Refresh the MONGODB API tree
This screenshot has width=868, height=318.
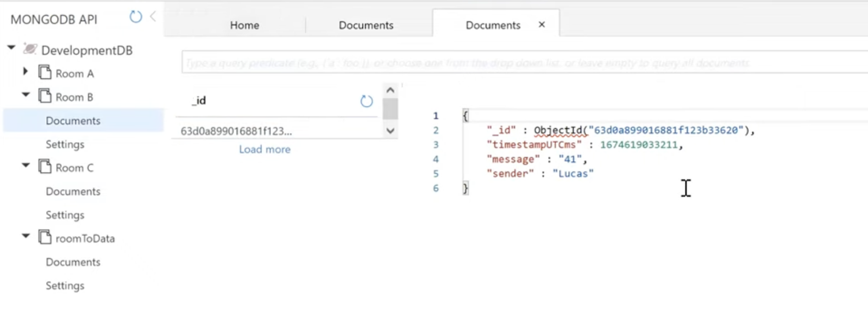click(x=136, y=17)
